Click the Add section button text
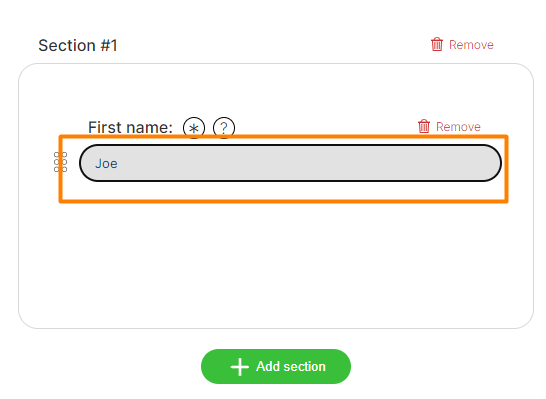The height and width of the screenshot is (399, 546). (x=291, y=367)
